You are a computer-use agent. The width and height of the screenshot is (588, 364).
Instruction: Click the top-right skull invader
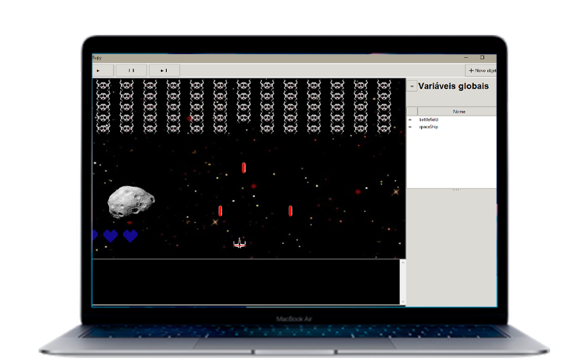pyautogui.click(x=383, y=86)
